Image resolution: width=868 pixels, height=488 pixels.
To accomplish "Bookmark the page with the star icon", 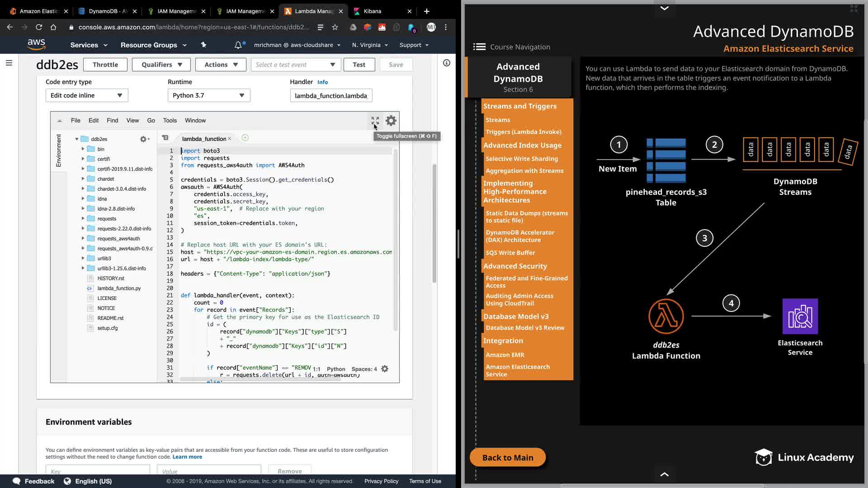I will (x=335, y=27).
